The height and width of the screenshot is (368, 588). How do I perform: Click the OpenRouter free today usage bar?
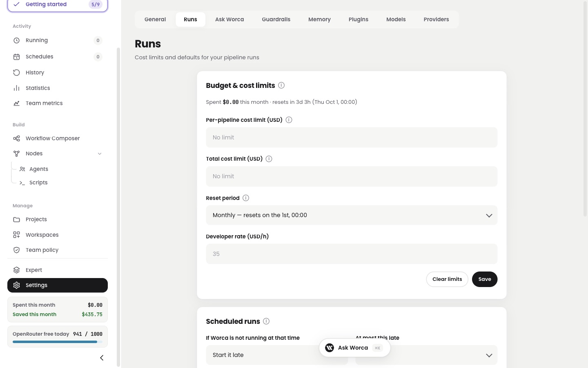(x=58, y=342)
